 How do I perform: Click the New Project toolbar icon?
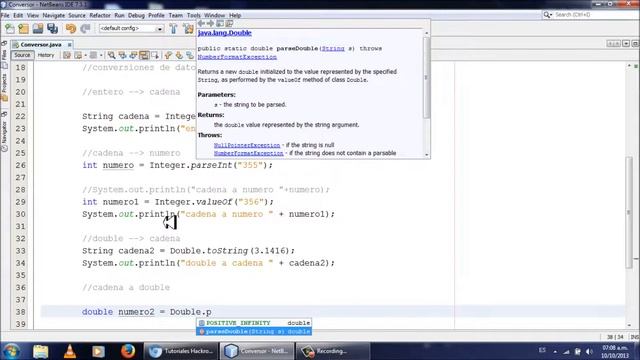click(x=24, y=29)
